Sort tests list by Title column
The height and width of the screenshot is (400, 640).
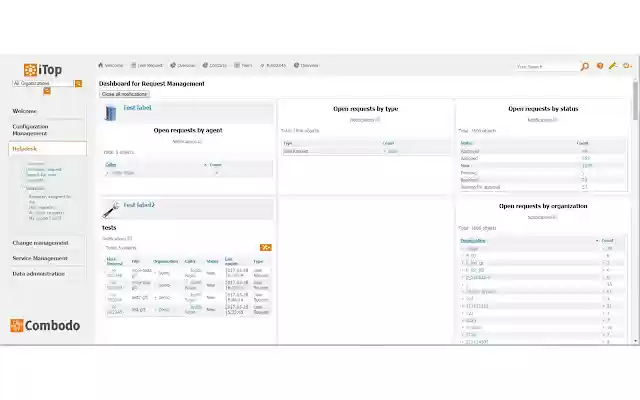tap(136, 261)
